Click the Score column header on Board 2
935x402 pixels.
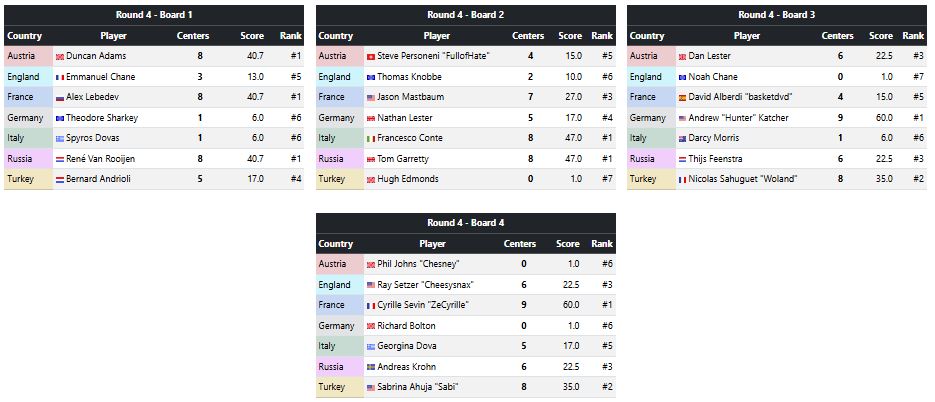(569, 36)
